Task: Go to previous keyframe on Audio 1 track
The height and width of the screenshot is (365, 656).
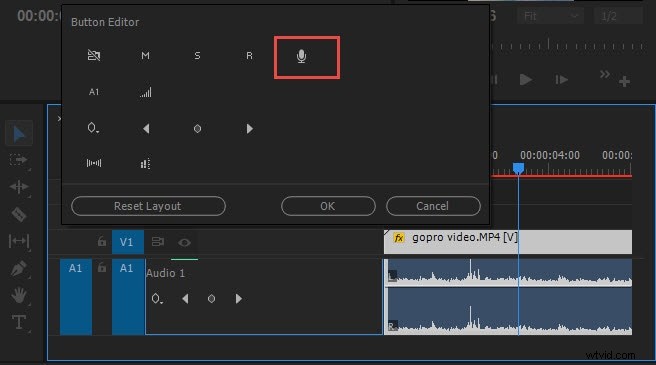Action: [185, 298]
